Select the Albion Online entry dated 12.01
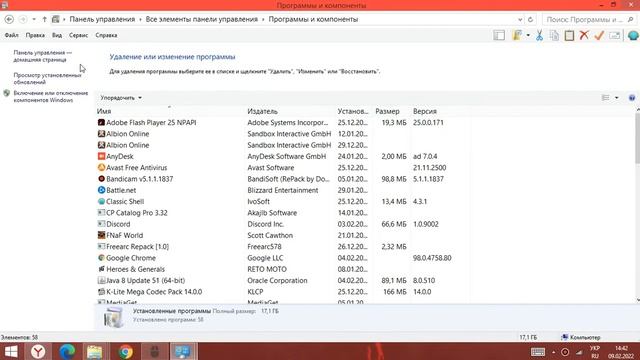Image resolution: width=640 pixels, height=360 pixels. coord(127,134)
